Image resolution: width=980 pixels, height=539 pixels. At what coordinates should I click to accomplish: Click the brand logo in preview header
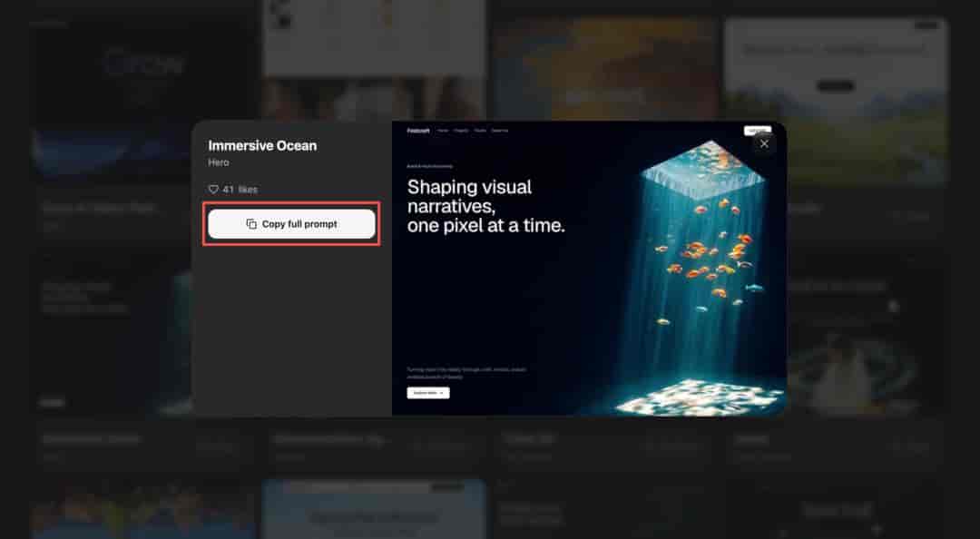pyautogui.click(x=418, y=131)
